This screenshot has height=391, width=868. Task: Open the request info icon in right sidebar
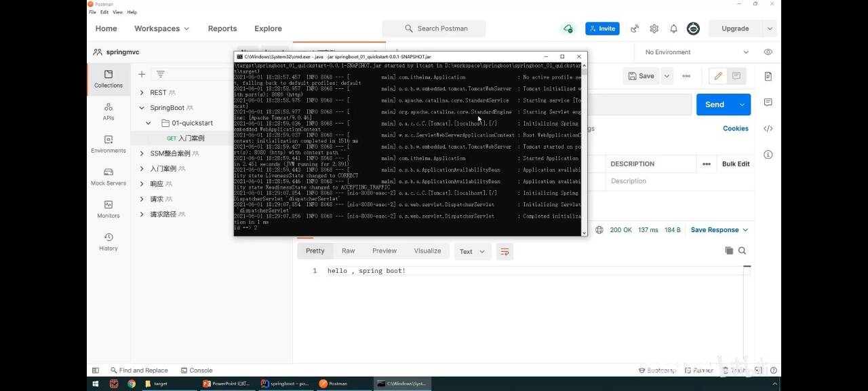point(768,155)
